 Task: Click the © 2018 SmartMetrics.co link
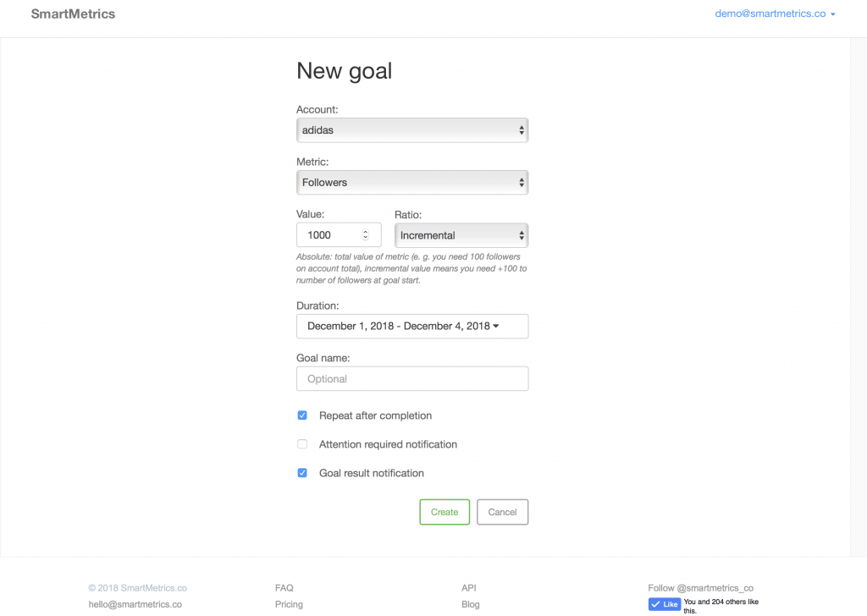tap(138, 588)
